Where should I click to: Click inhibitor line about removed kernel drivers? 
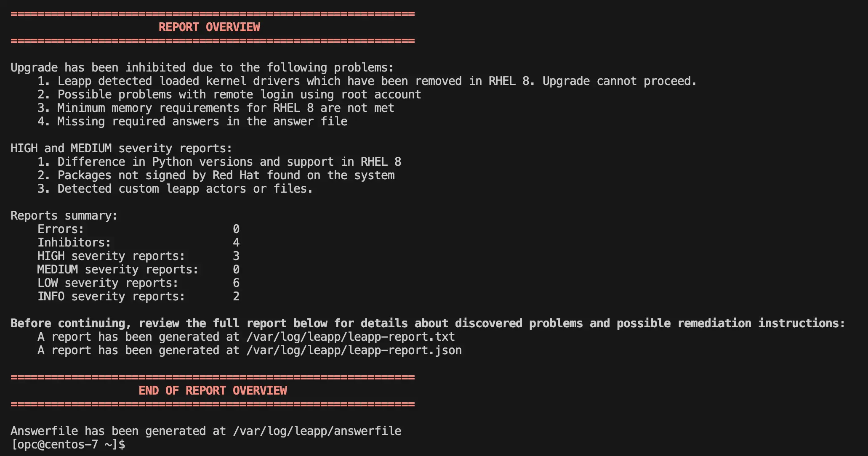tap(367, 81)
